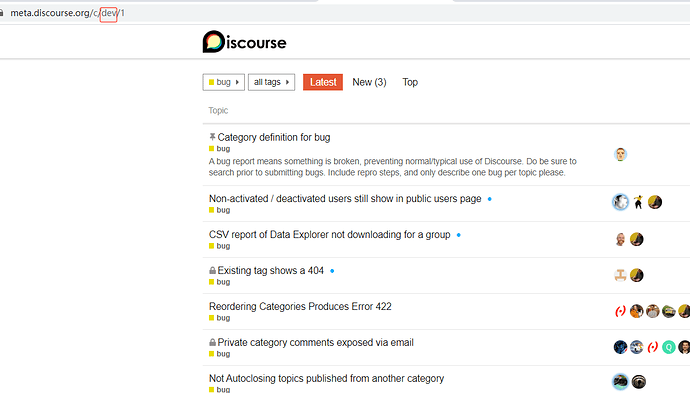Image resolution: width=690 pixels, height=393 pixels.
Task: Click the beige first avatar in Existing tag row
Action: tap(620, 275)
